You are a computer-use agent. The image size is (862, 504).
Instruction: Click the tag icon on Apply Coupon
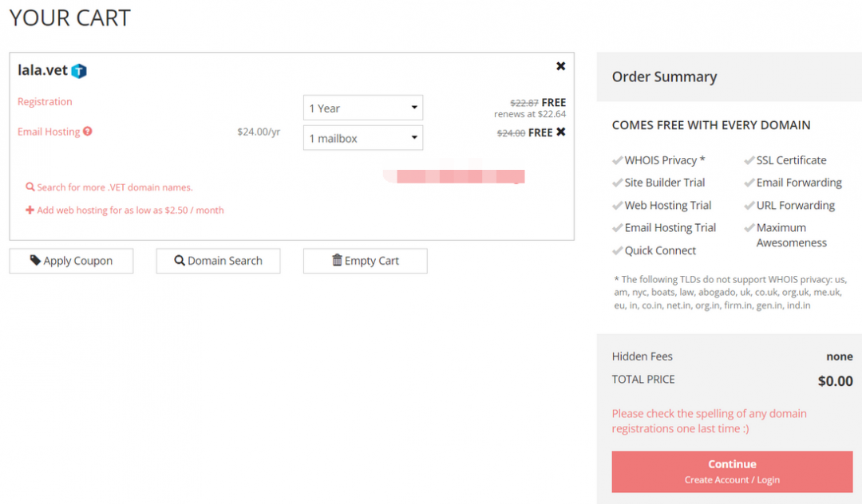tap(35, 260)
